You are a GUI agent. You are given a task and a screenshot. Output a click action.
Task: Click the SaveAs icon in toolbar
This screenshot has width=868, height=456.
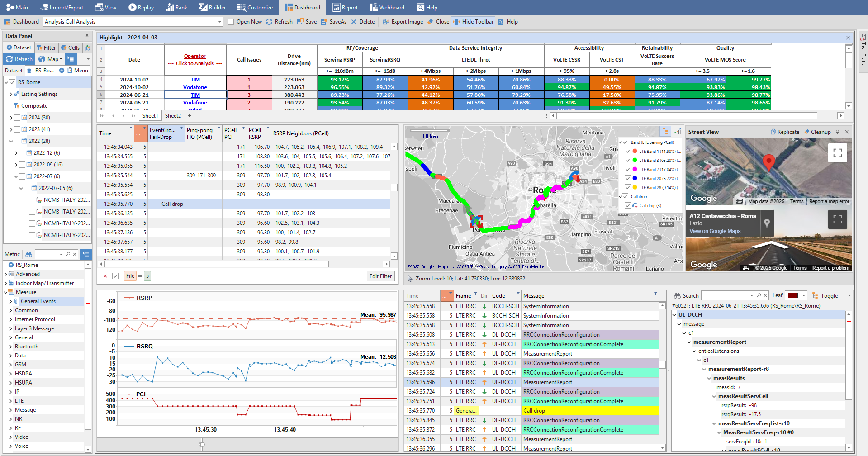click(x=323, y=22)
